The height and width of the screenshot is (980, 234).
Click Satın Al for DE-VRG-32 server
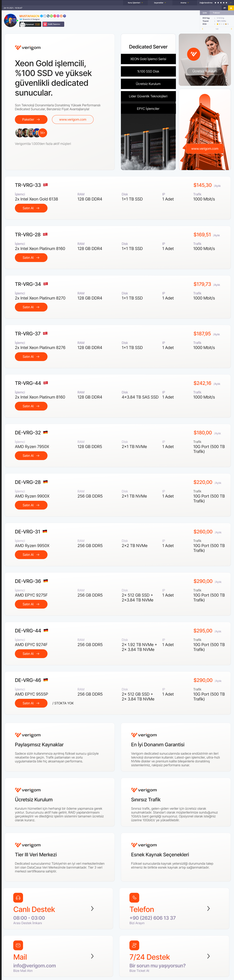[x=31, y=456]
